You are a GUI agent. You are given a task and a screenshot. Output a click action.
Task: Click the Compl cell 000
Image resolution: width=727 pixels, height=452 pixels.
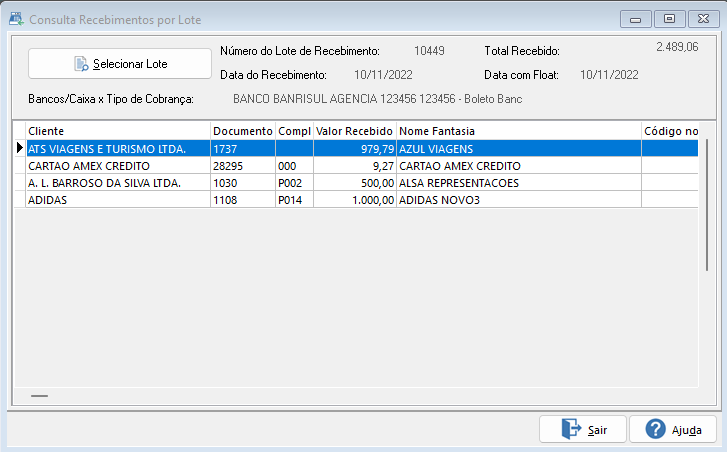294,166
